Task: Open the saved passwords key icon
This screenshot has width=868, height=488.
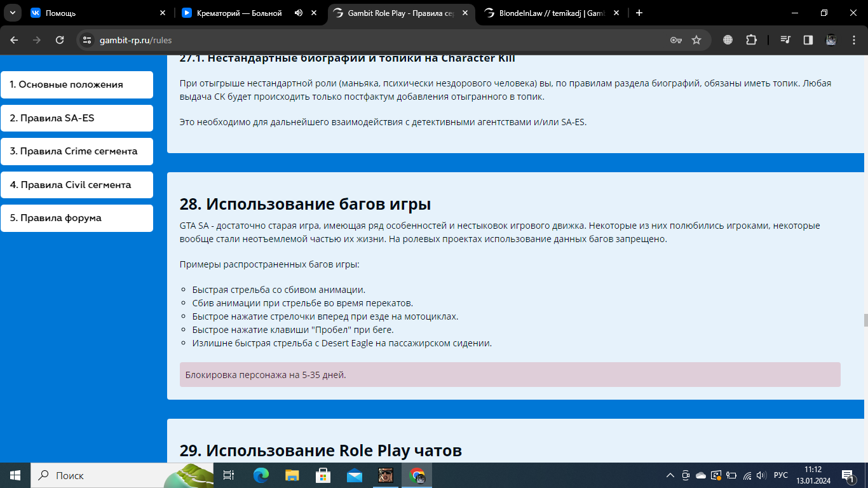Action: click(x=676, y=40)
